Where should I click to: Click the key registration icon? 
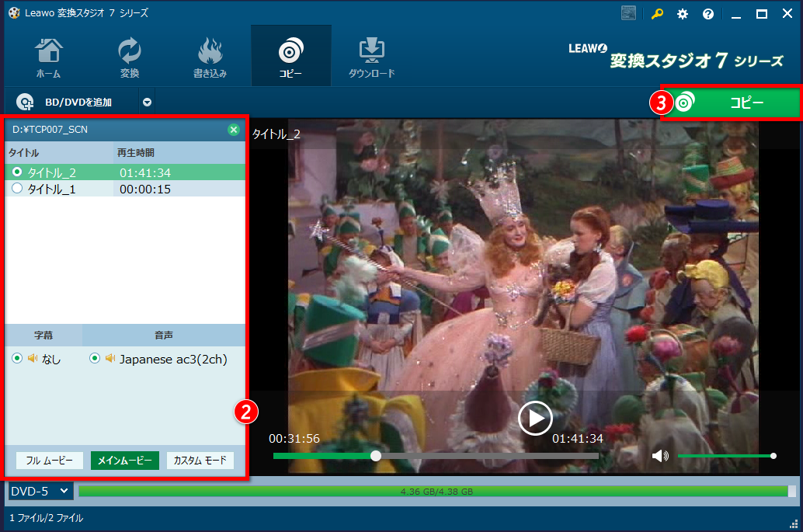click(657, 14)
